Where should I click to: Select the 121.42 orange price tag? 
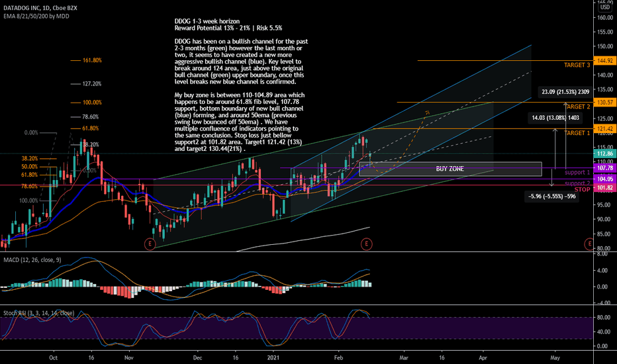tap(605, 128)
